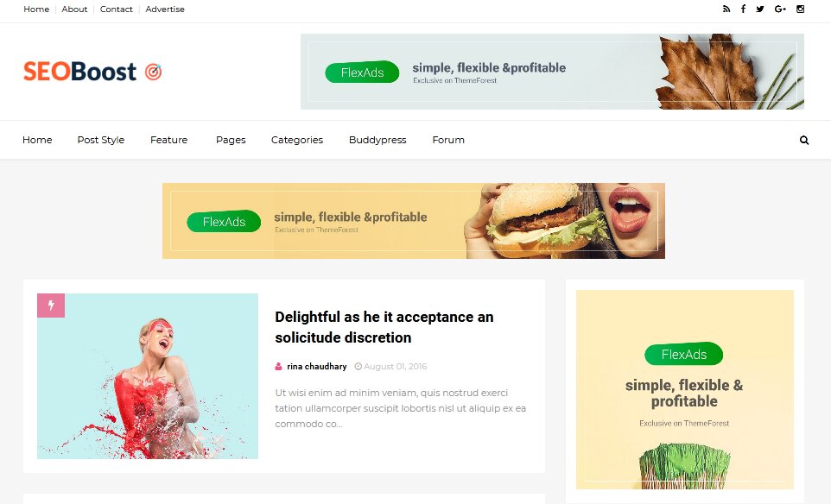The width and height of the screenshot is (831, 504).
Task: Open the paint splash woman thumbnail
Action: click(148, 376)
